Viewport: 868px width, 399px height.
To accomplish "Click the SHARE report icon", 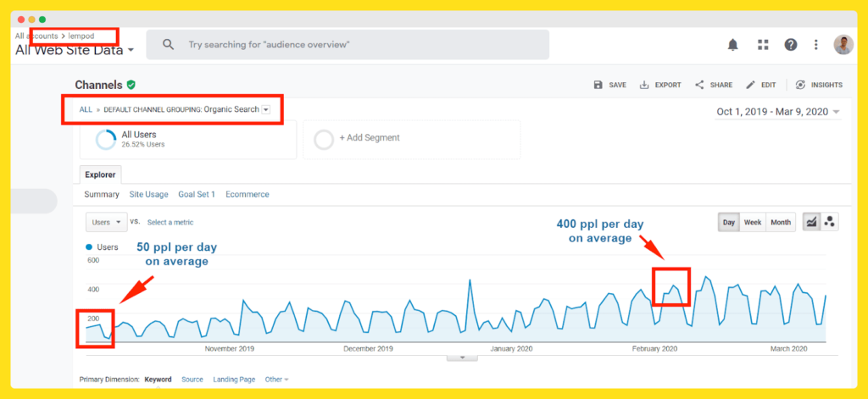I will pos(714,85).
